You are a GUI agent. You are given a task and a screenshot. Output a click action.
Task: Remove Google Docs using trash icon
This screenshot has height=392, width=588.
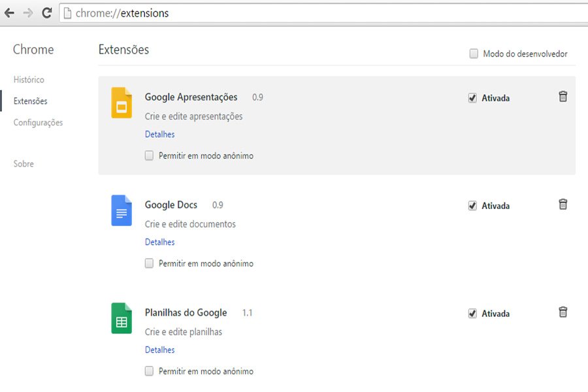[x=563, y=204]
